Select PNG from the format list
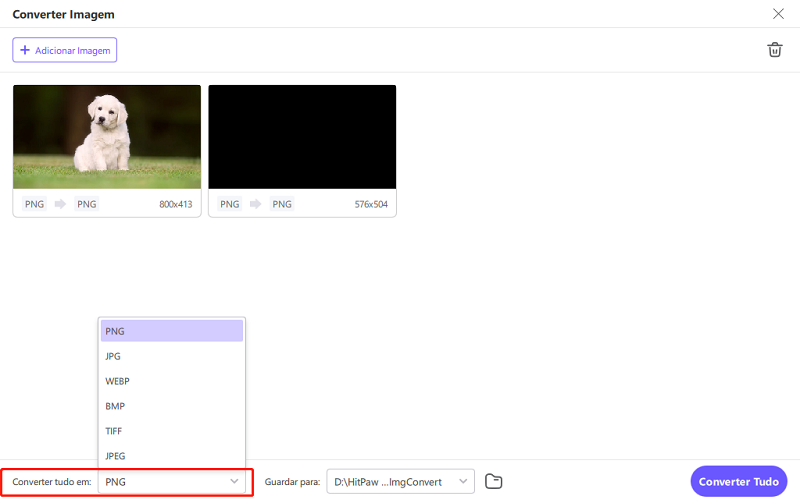The width and height of the screenshot is (800, 503). point(172,331)
